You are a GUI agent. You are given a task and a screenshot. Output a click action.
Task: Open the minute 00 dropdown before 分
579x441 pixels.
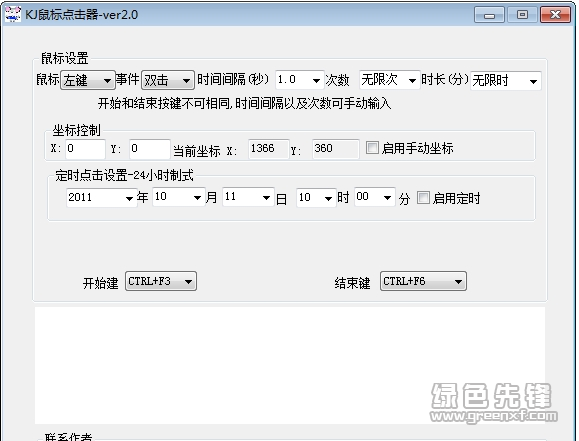[x=374, y=197]
